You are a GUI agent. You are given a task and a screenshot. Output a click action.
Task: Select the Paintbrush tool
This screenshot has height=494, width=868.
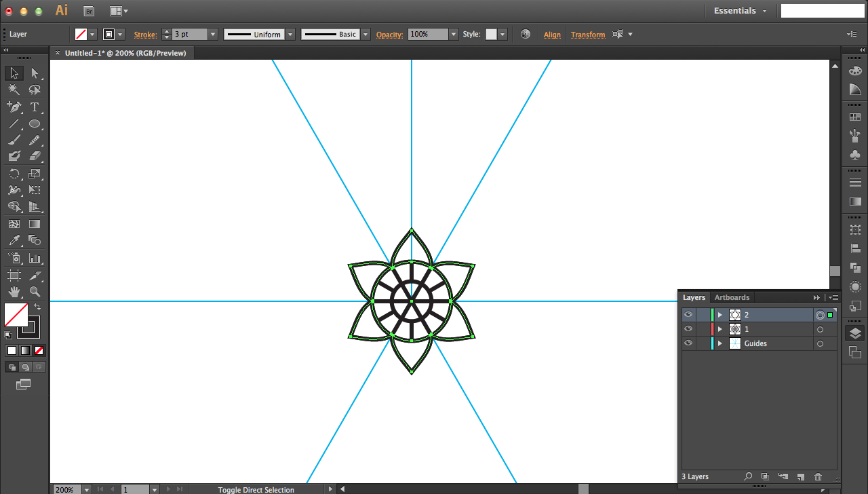point(14,140)
